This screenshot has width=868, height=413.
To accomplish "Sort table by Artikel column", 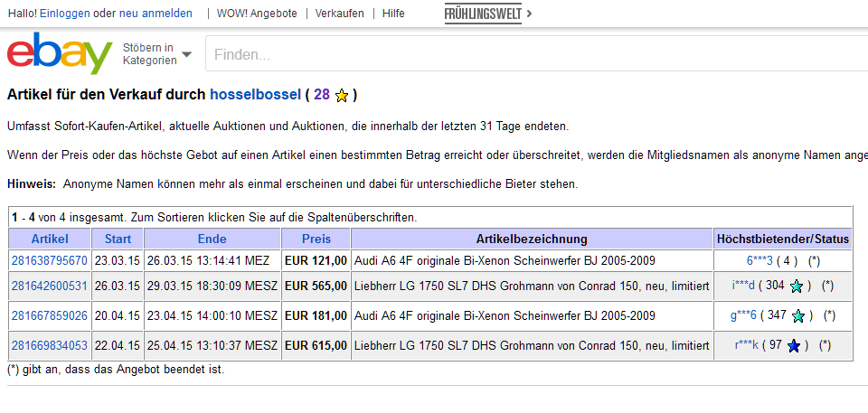I will [50, 239].
